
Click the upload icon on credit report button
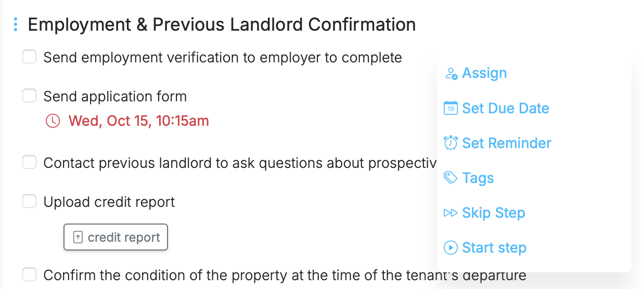coord(78,238)
